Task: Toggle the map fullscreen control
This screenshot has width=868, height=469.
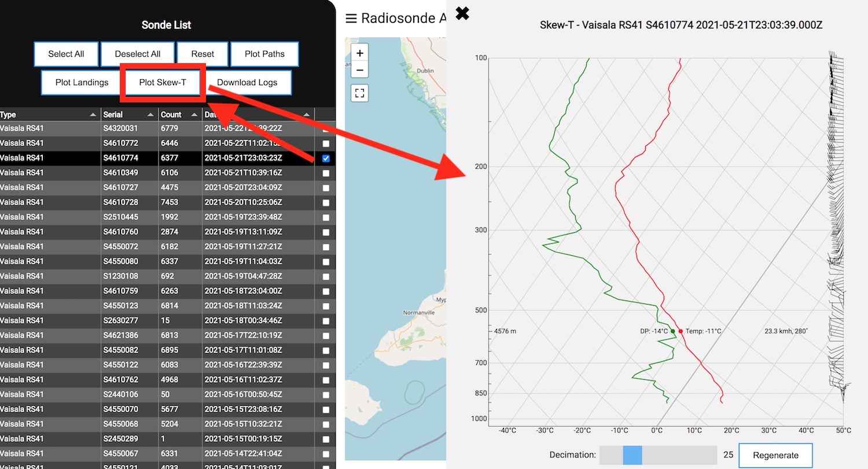Action: (359, 93)
